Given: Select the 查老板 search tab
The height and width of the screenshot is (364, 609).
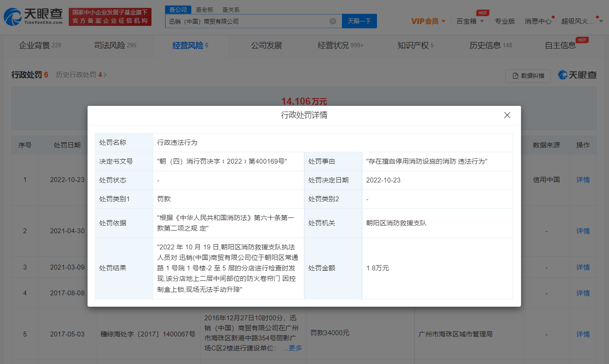Looking at the screenshot, I should tap(204, 9).
